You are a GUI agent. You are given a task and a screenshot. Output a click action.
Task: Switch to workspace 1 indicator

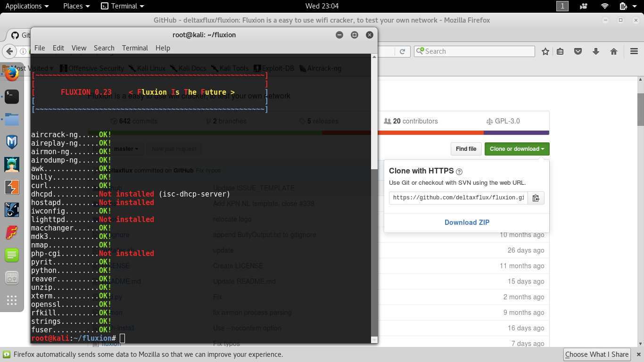pos(562,6)
